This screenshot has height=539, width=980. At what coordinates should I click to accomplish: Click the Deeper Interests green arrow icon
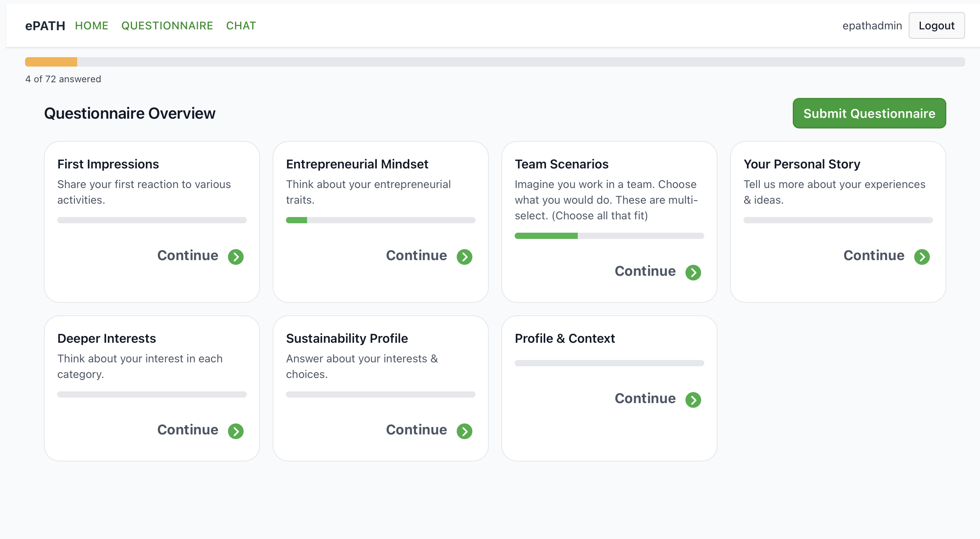coord(236,431)
